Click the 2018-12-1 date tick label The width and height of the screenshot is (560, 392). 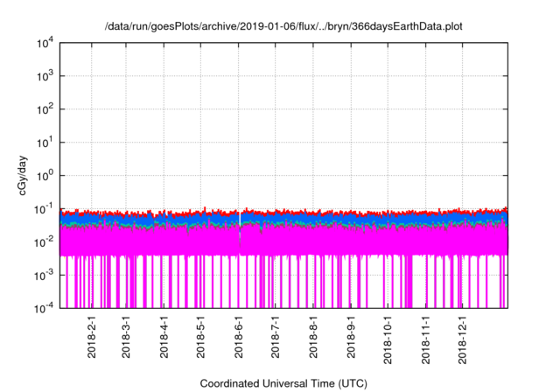(463, 339)
